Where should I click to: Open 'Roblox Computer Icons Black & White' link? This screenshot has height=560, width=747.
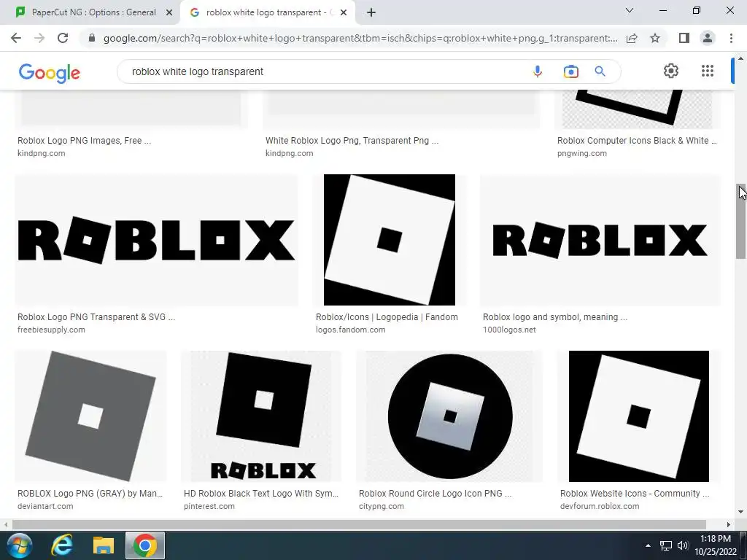(x=637, y=141)
